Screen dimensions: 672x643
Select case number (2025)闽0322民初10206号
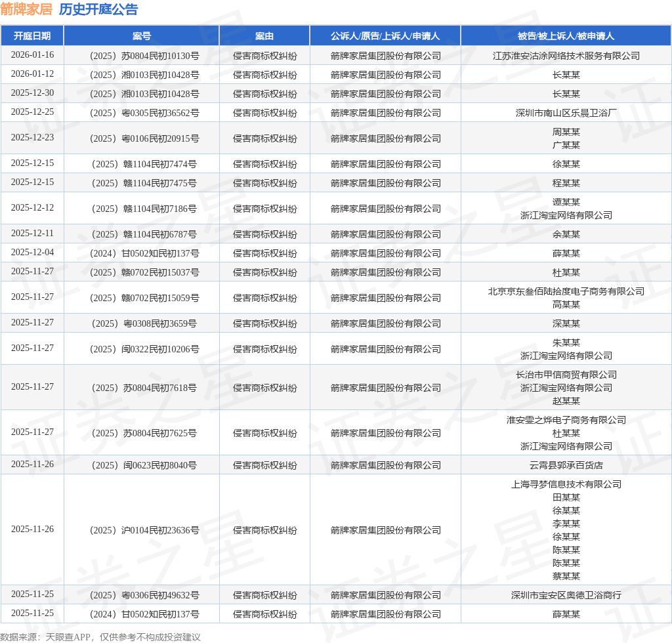[x=144, y=350]
